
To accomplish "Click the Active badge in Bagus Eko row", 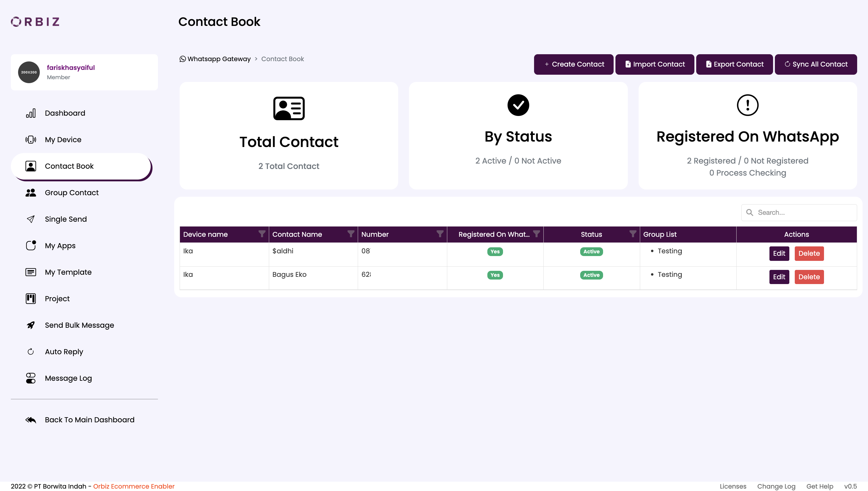I will [x=591, y=275].
